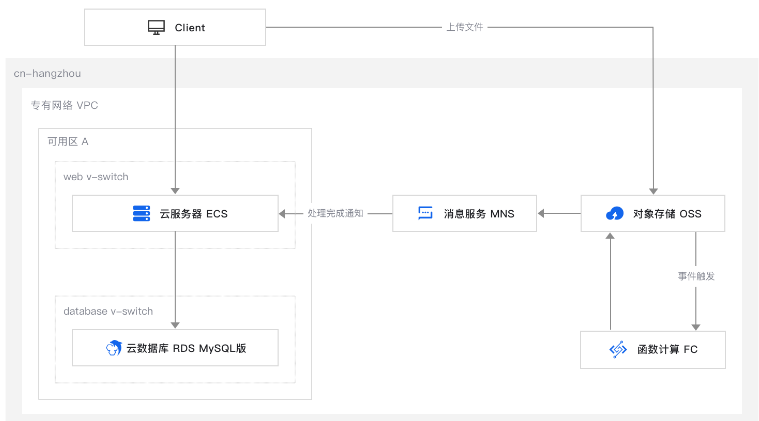The width and height of the screenshot is (759, 421).
Task: Select the '云服务器 ECS' node text
Action: (193, 213)
